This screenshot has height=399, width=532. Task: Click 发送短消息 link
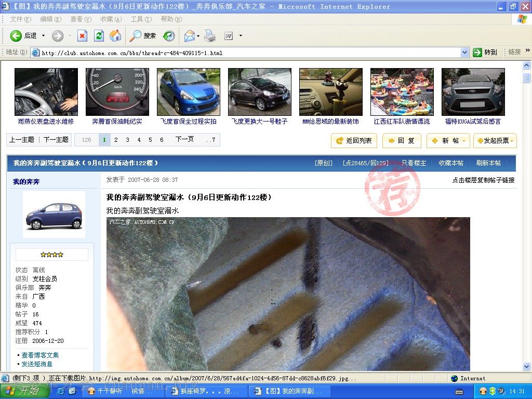click(37, 364)
